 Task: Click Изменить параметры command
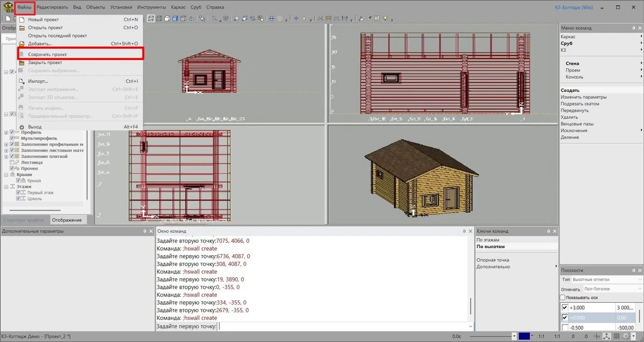click(x=583, y=97)
